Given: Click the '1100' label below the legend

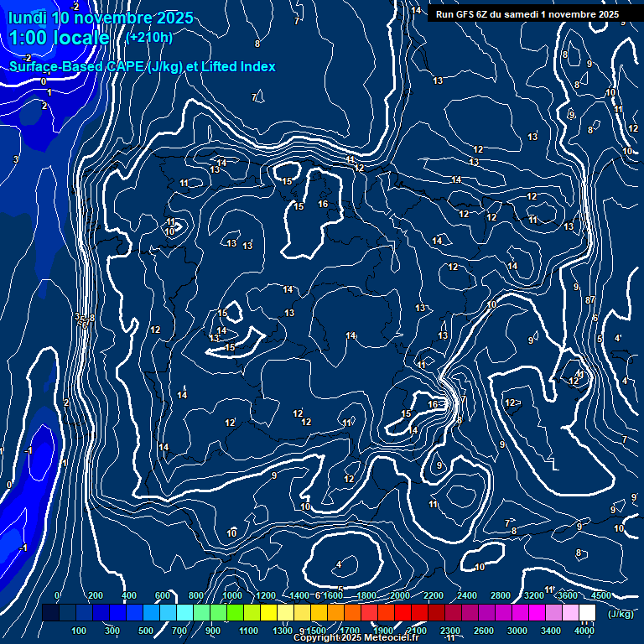Looking at the screenshot, I should click(248, 631).
